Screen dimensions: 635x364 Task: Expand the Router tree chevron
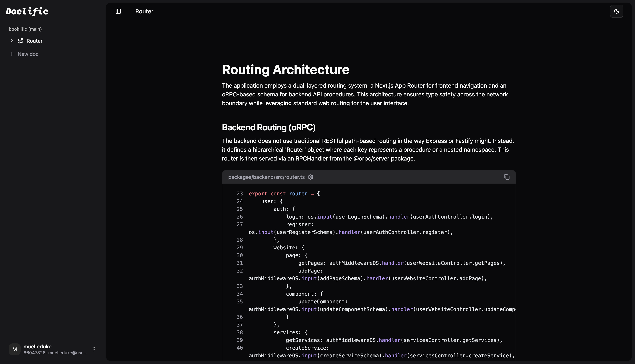(12, 41)
